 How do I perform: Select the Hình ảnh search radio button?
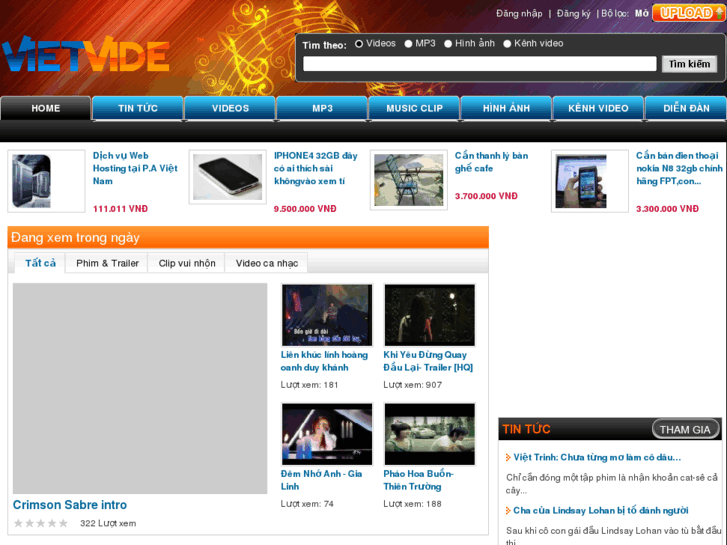pos(448,44)
